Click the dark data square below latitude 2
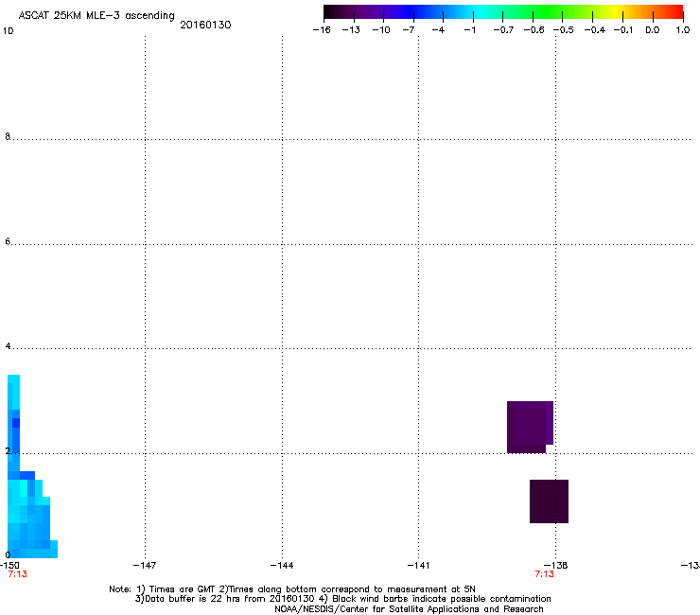 pos(549,501)
